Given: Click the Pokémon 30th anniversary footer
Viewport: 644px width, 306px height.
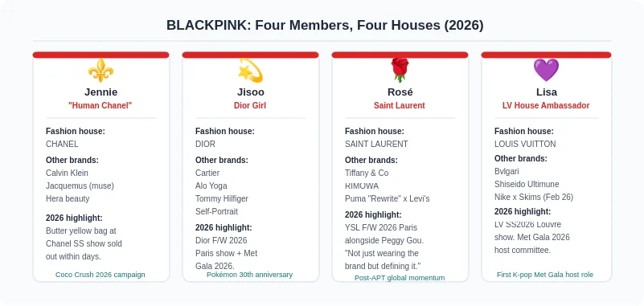Looking at the screenshot, I should [250, 275].
